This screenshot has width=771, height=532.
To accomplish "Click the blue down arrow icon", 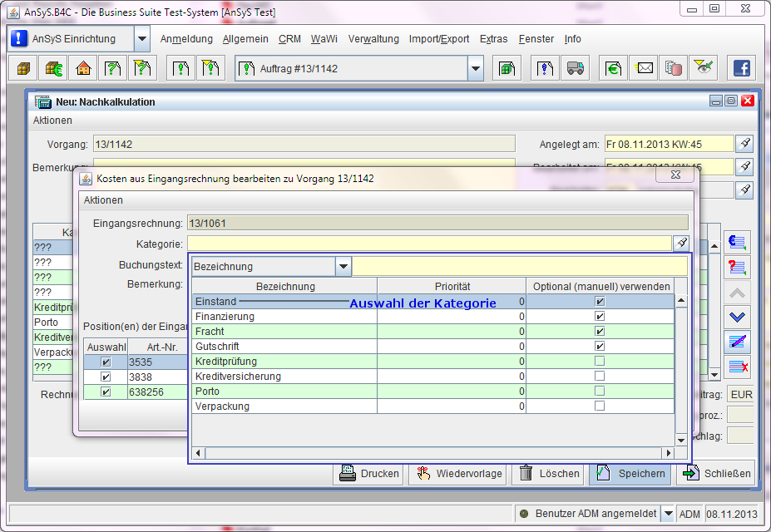I will pos(737,317).
